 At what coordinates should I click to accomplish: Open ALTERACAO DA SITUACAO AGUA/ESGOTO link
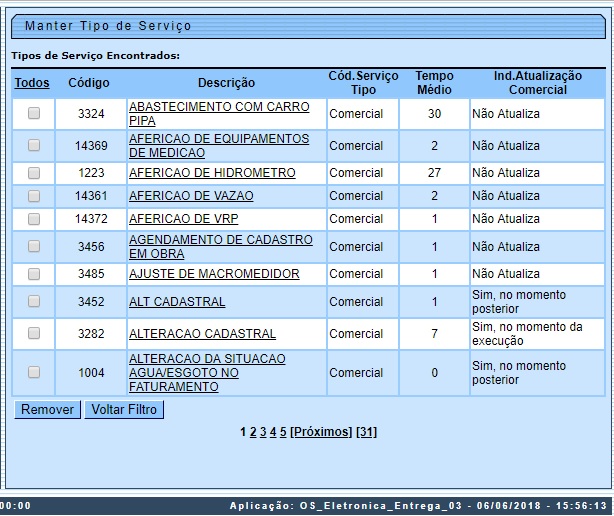[x=207, y=373]
